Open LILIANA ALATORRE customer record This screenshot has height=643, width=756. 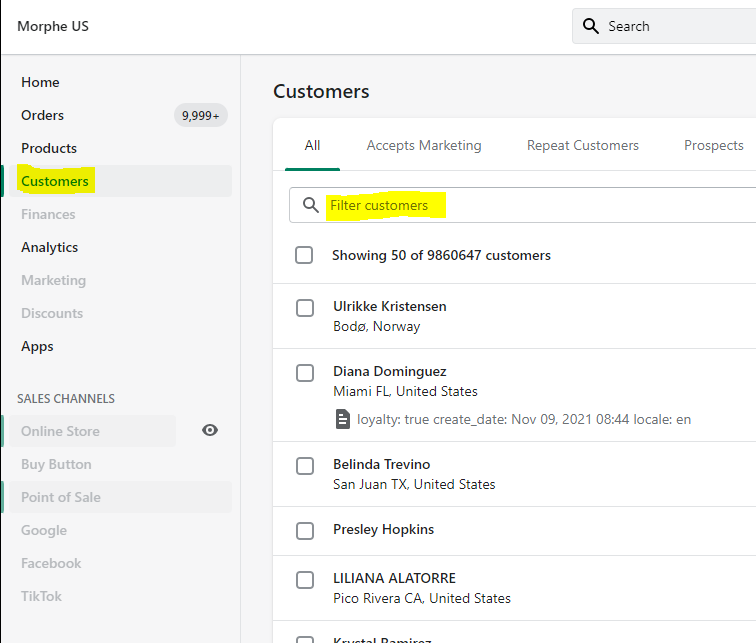[x=394, y=578]
